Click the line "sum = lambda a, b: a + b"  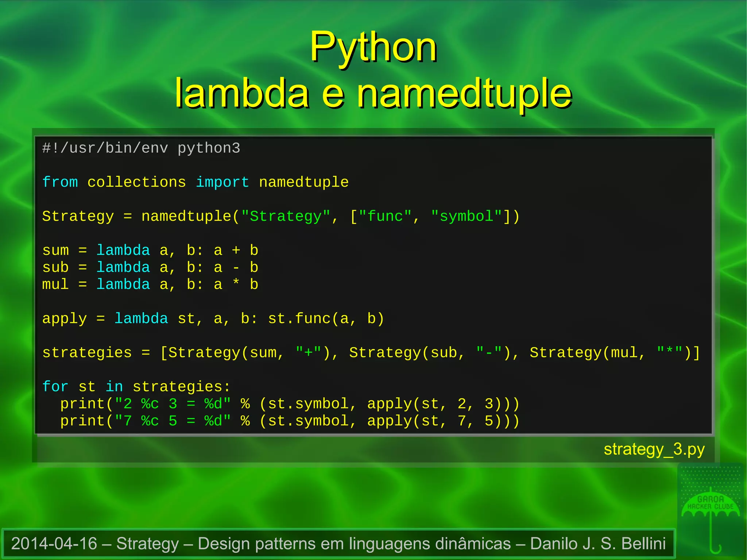click(x=150, y=251)
